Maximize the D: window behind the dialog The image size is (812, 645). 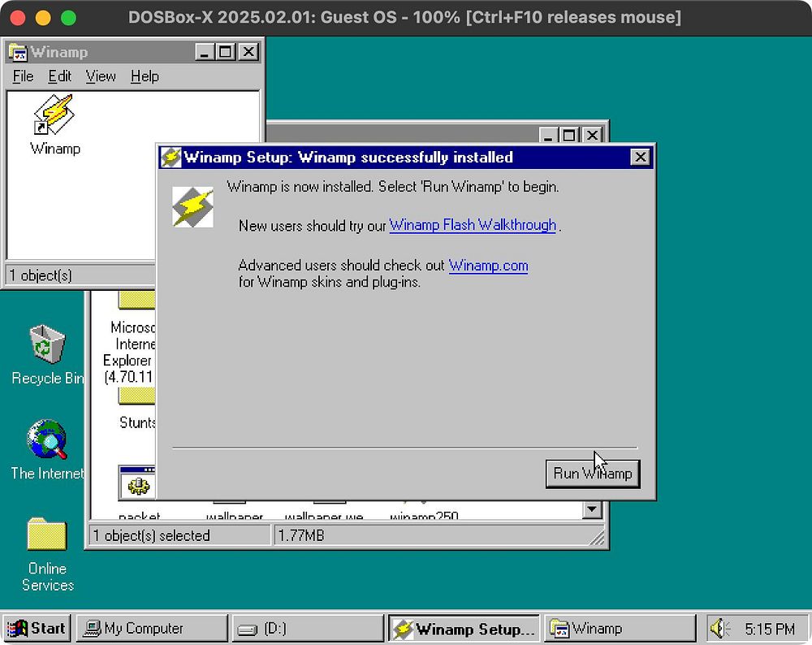click(x=568, y=135)
